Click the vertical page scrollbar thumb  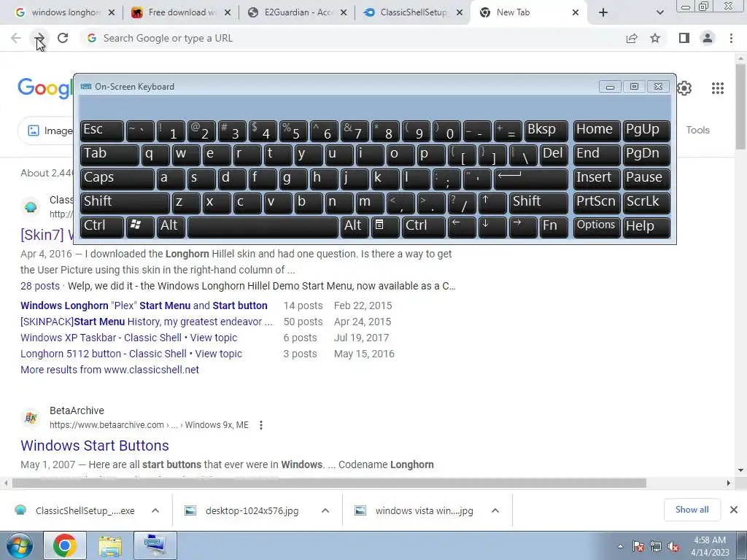[x=740, y=107]
